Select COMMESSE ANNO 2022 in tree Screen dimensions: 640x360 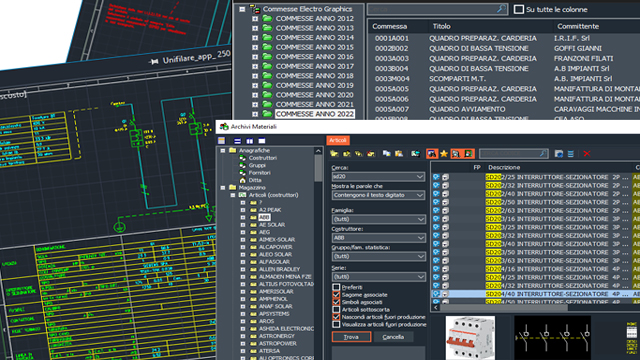pos(314,114)
